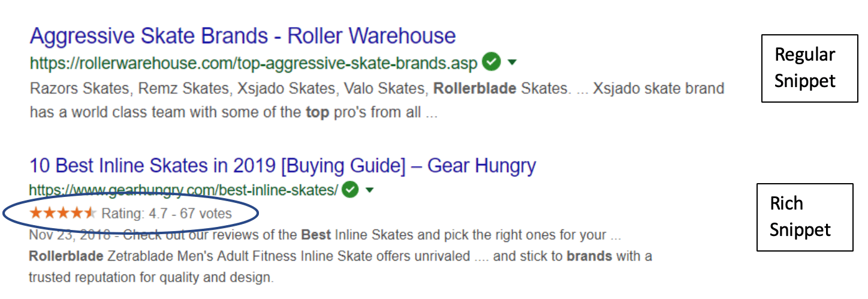Click bold "Best" in the Gear Hungry snippet
This screenshot has height=299, width=868.
(316, 235)
